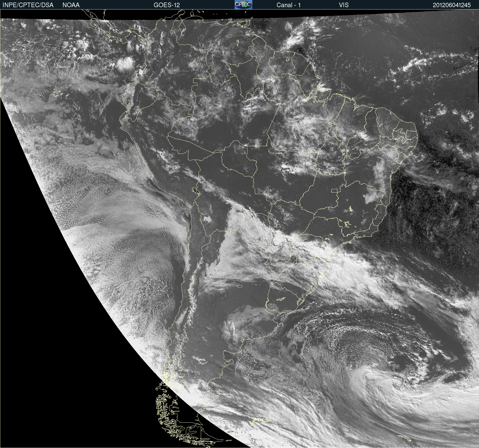The height and width of the screenshot is (448, 479).
Task: Click the CPTEC logo in the header
Action: [x=243, y=5]
